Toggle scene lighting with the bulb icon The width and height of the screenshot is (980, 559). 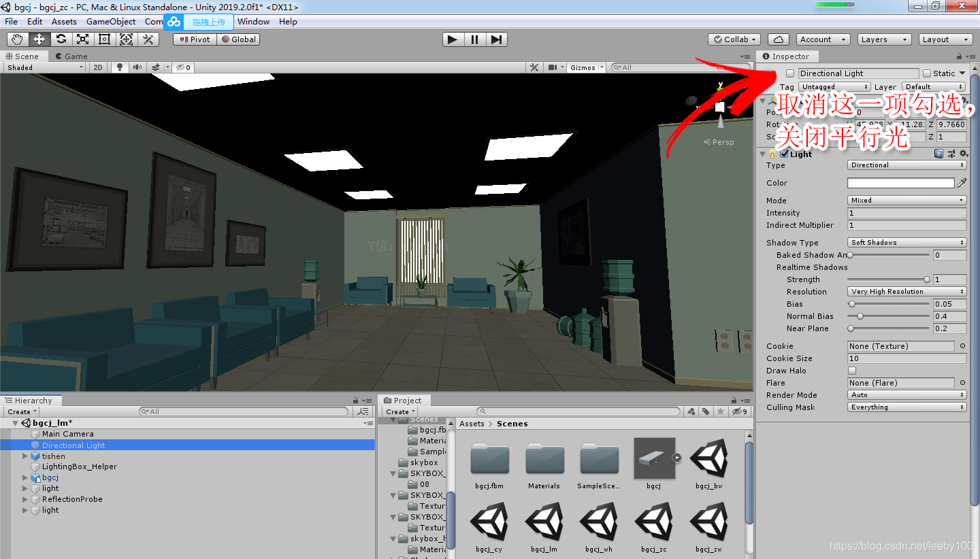point(120,67)
